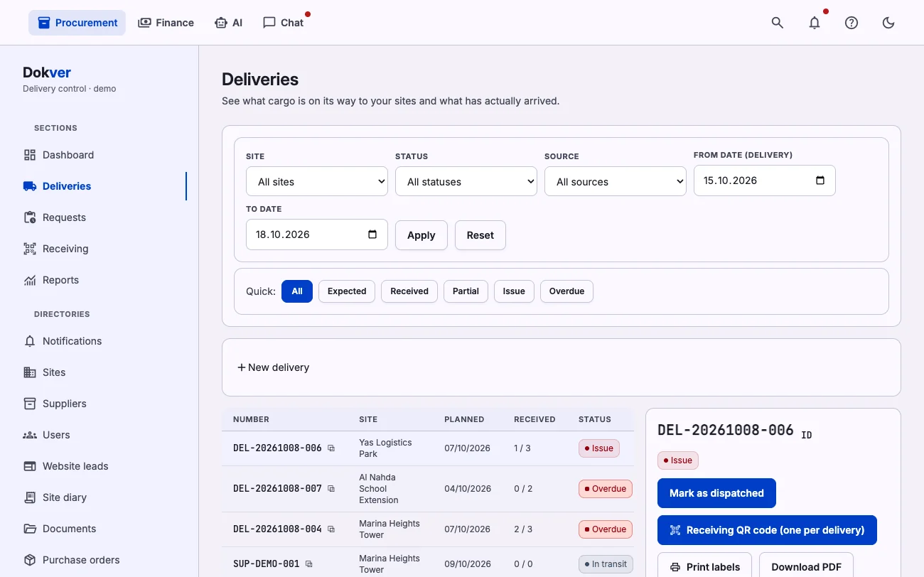Select the Expected quick filter
The height and width of the screenshot is (577, 924).
[x=347, y=291]
